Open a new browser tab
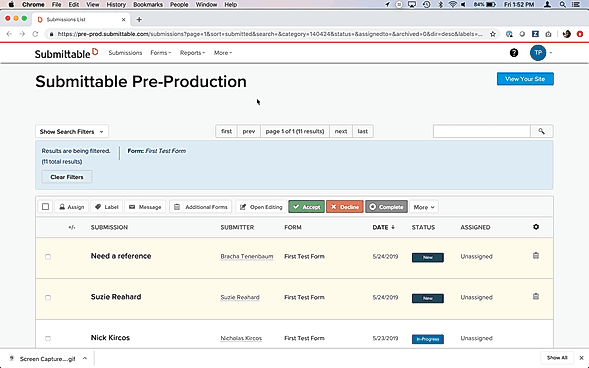 [139, 20]
